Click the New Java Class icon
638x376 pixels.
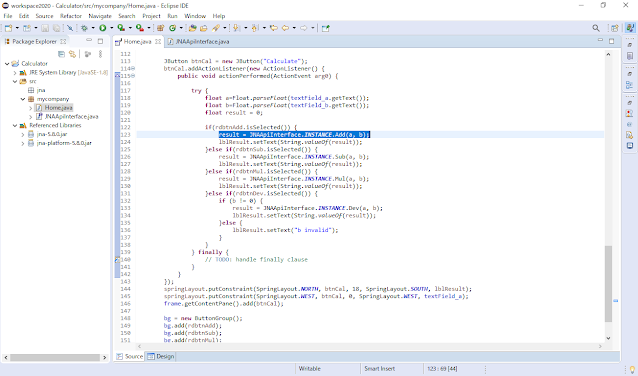173,28
